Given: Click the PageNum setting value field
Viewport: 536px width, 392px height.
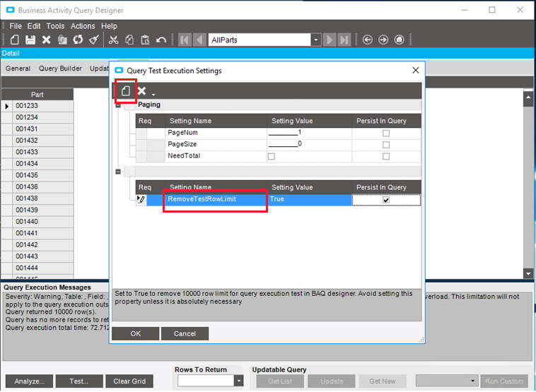Looking at the screenshot, I should point(309,133).
